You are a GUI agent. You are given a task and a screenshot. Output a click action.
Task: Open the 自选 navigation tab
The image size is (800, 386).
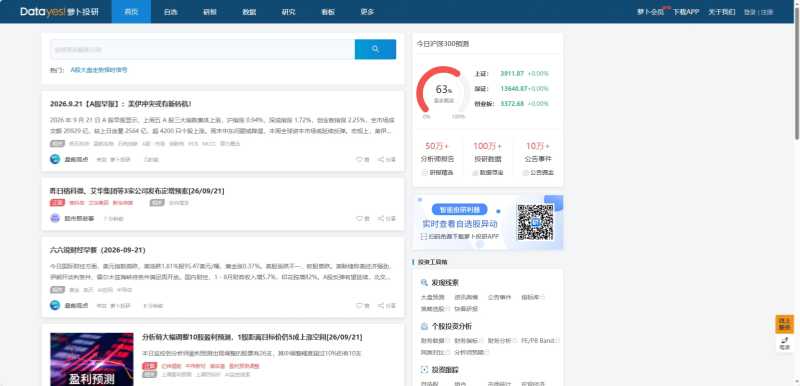[x=170, y=12]
